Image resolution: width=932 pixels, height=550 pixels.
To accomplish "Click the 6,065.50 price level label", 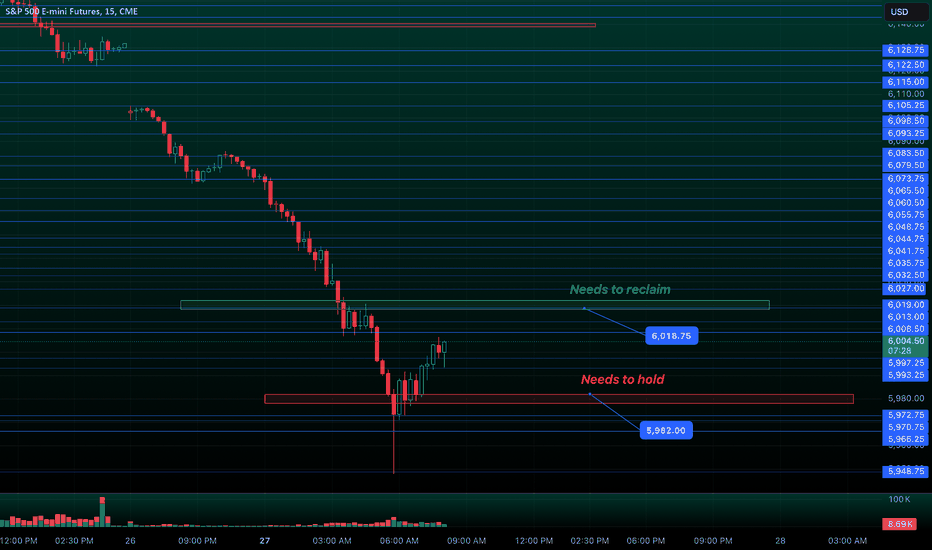I will click(x=906, y=191).
